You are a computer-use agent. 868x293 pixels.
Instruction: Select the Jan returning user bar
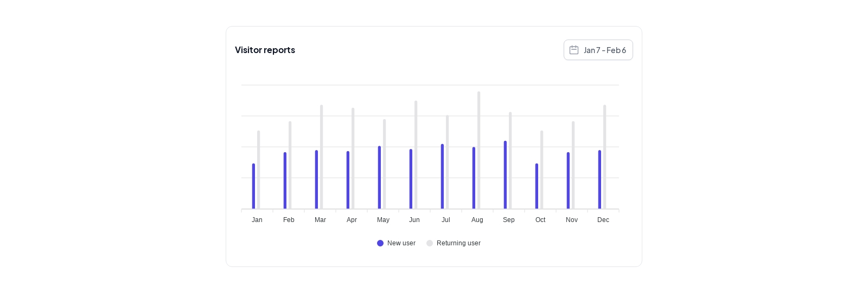point(259,170)
